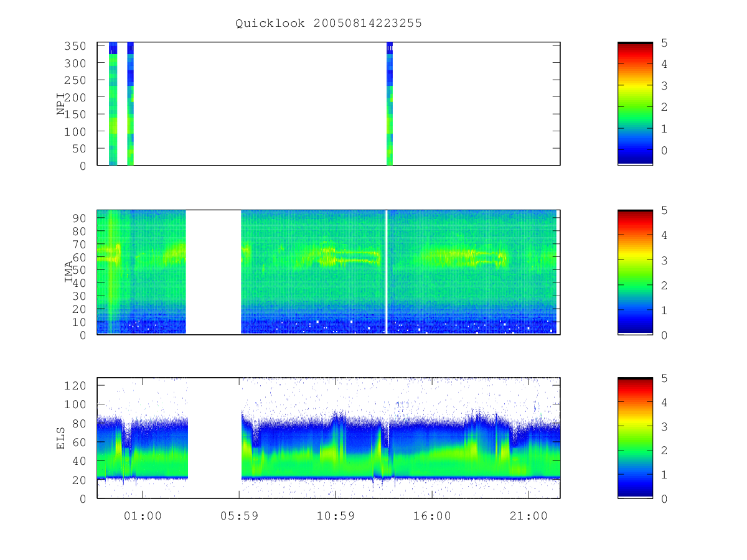Click the 10:59 time tick label
This screenshot has height=560, width=747.
pos(336,516)
